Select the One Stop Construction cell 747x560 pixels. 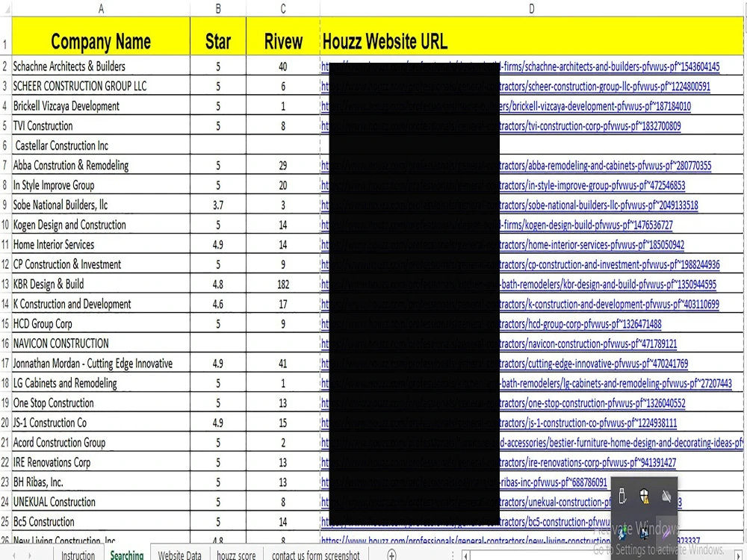click(101, 403)
